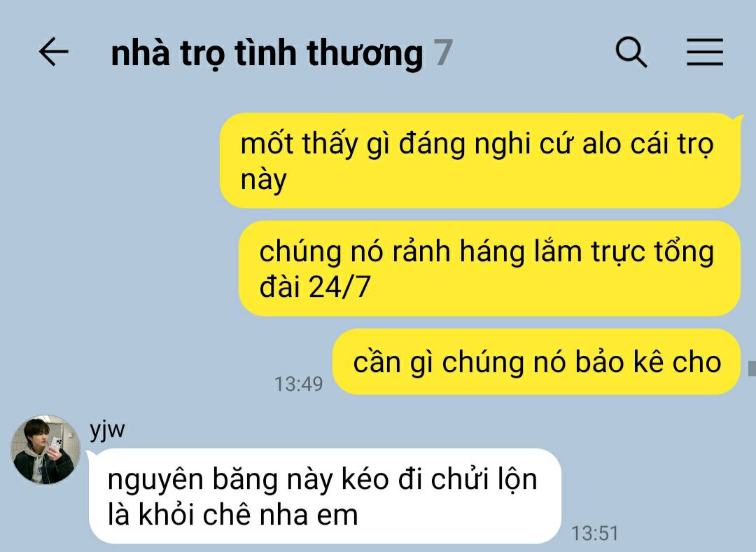Click the phone shown in yjw's avatar photo

(55, 443)
